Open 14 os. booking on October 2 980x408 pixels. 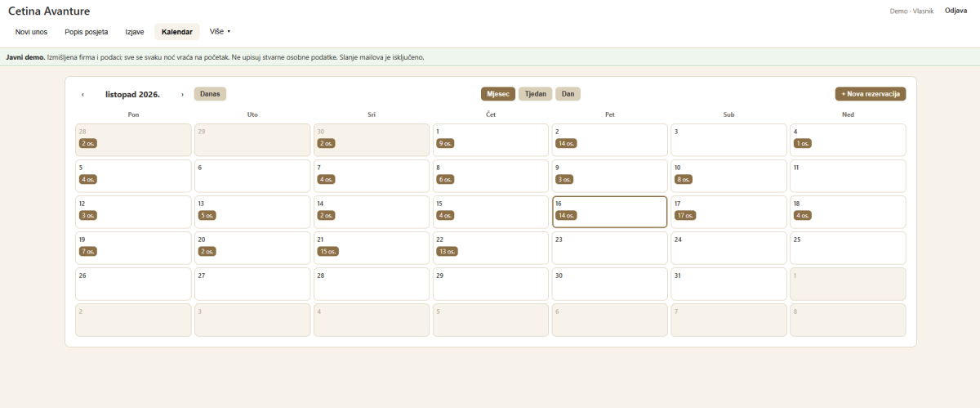(567, 143)
